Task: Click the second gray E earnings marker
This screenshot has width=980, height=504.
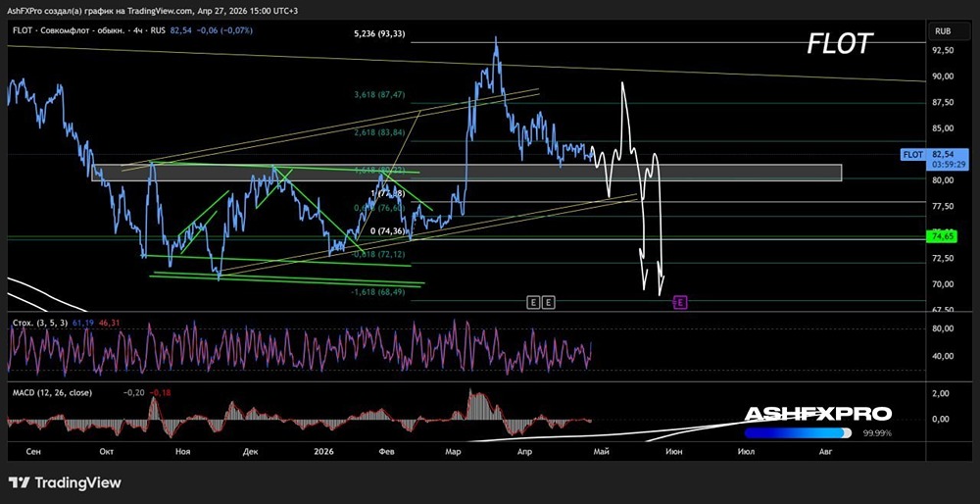Action: (548, 303)
